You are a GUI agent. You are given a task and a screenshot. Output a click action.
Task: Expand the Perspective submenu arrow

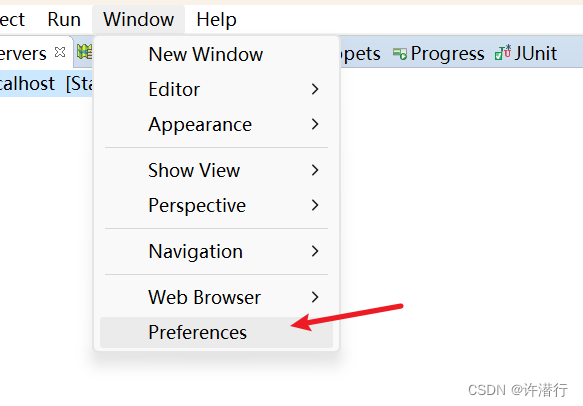[x=315, y=205]
